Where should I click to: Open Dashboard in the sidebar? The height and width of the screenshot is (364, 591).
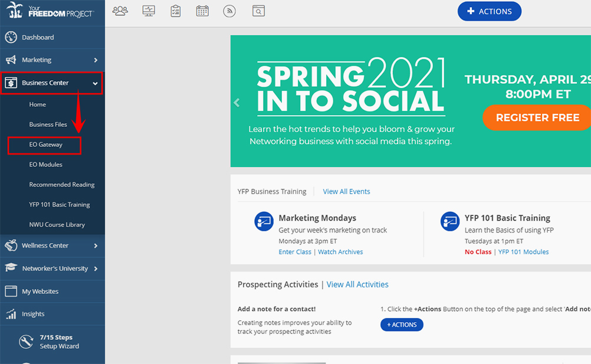[52, 37]
